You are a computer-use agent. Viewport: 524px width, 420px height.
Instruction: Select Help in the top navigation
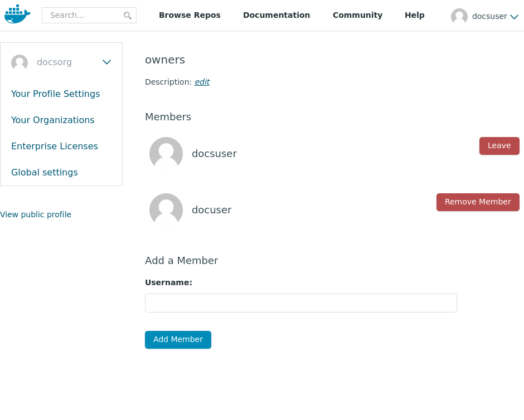(414, 15)
